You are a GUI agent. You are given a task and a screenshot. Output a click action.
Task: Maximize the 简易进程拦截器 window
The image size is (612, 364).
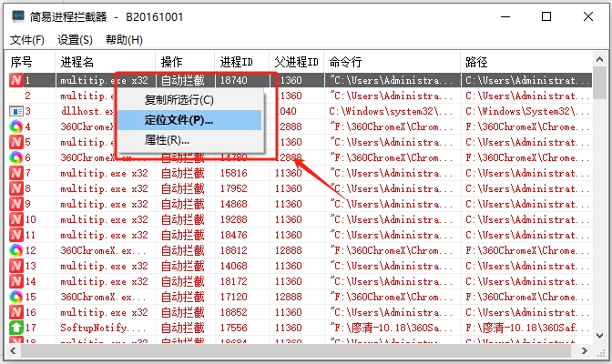point(546,16)
